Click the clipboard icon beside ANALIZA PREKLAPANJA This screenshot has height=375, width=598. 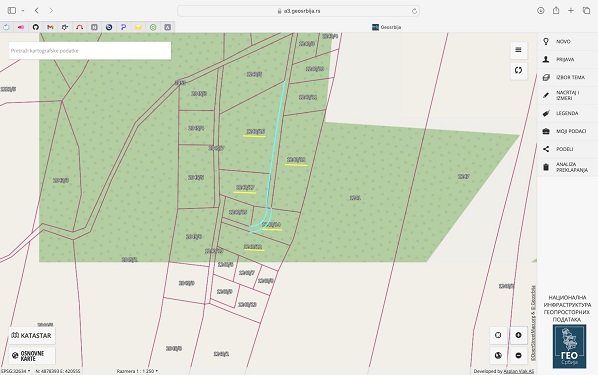(x=546, y=167)
